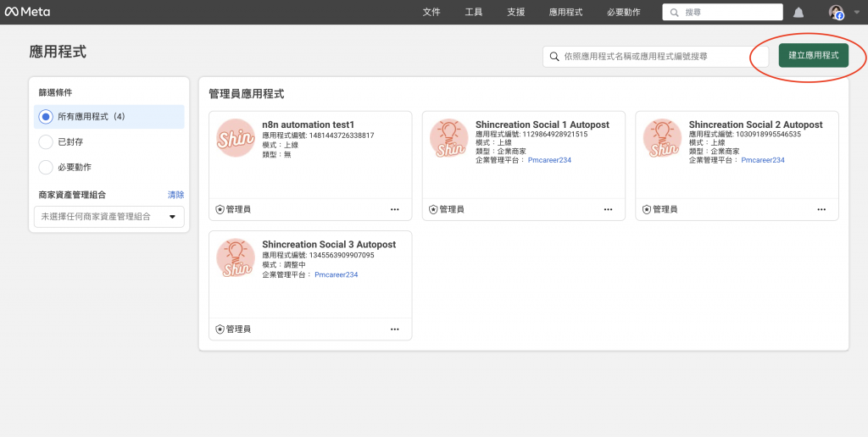
Task: Open more options for n8n automation test1
Action: click(395, 210)
